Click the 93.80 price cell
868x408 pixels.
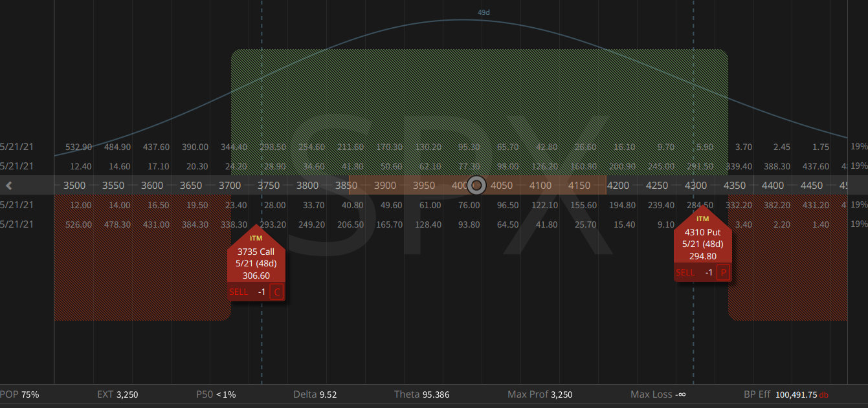point(469,224)
